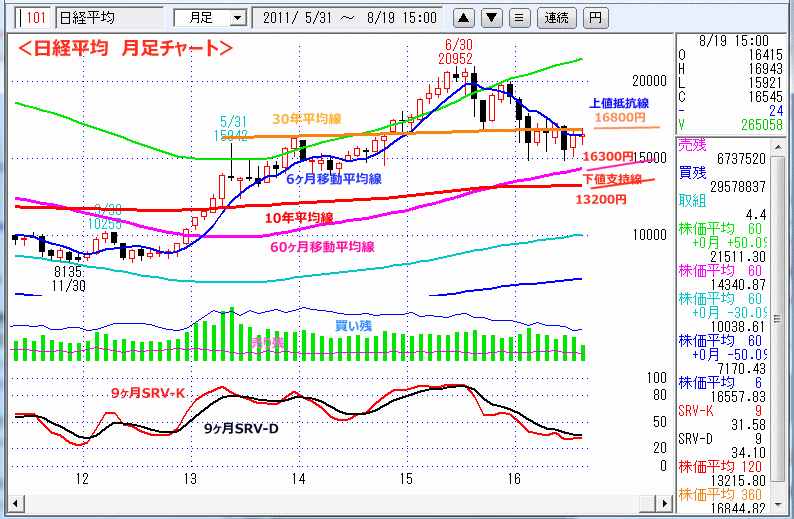The height and width of the screenshot is (519, 794).
Task: Select 買残 entry in indicator list
Action: point(694,172)
